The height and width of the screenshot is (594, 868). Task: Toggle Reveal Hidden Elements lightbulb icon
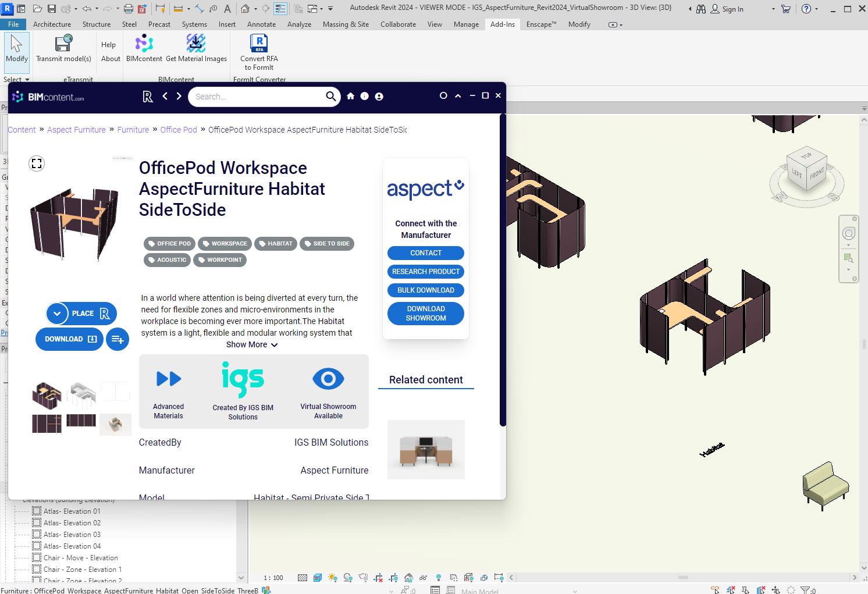(438, 578)
